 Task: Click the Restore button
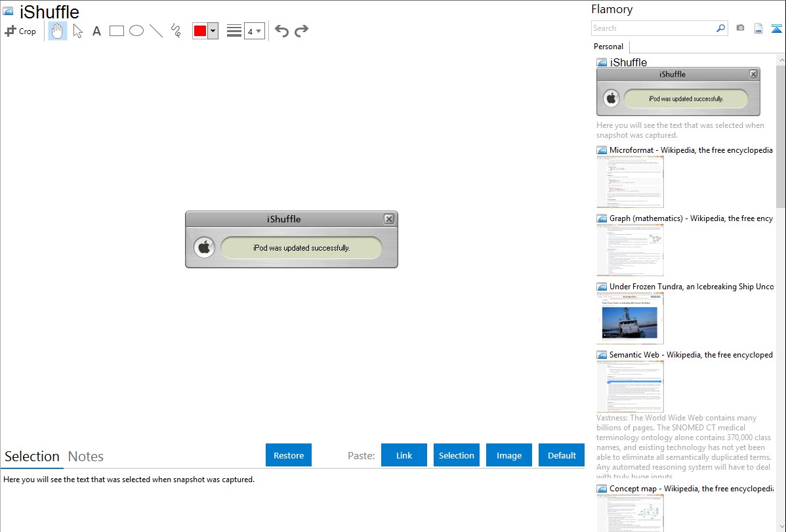coord(289,455)
